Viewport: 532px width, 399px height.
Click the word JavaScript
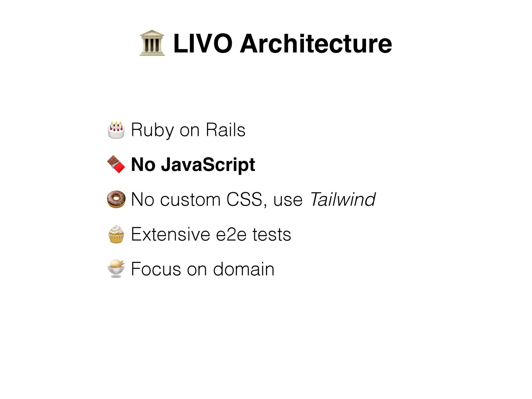(x=208, y=165)
